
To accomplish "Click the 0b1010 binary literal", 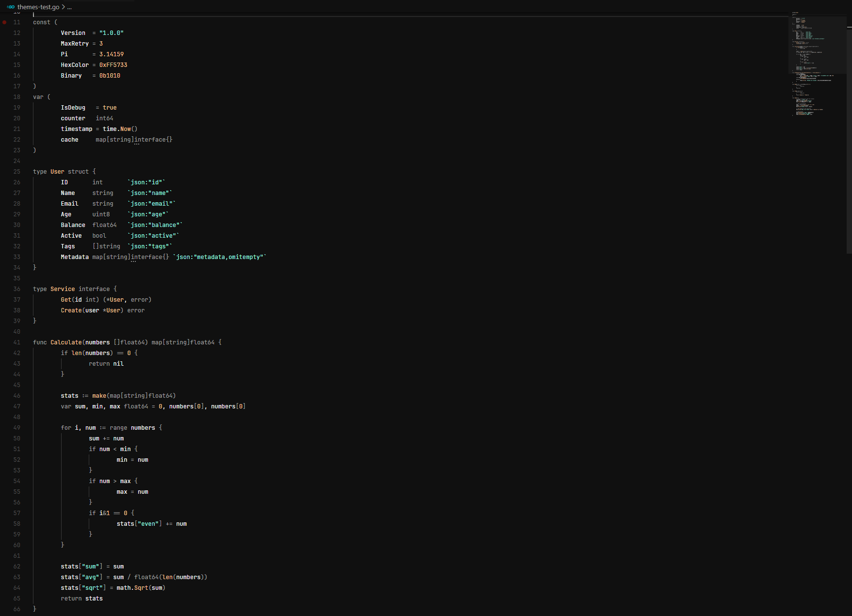I will click(110, 76).
